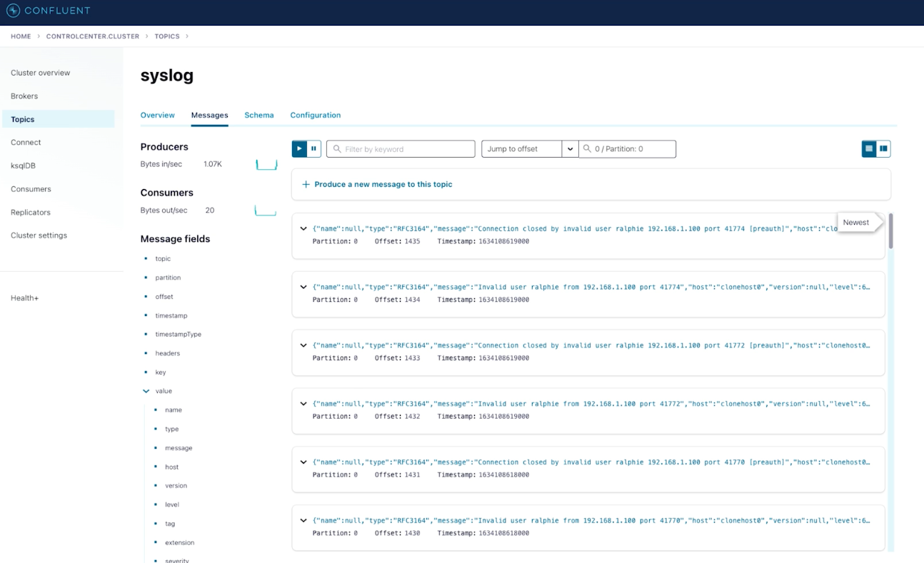The height and width of the screenshot is (563, 924).
Task: Select the level value subfield
Action: coord(172,504)
